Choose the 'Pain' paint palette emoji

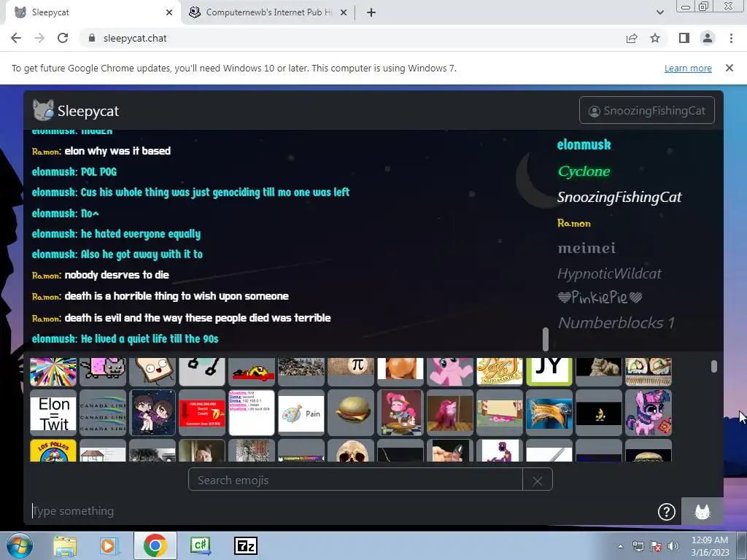tap(301, 413)
